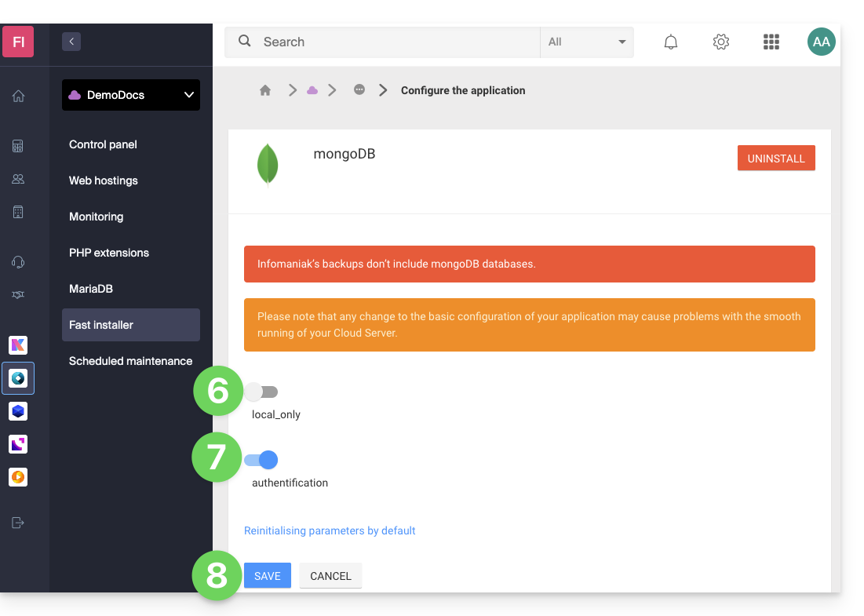The width and height of the screenshot is (864, 616).
Task: Click the users icon in left rail
Action: point(18,179)
